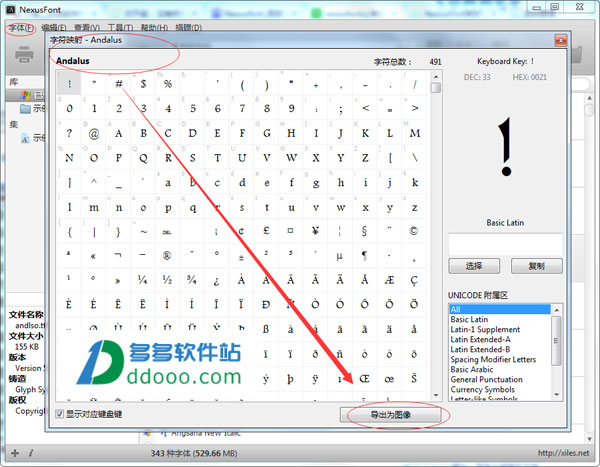Open the 帮助(H) help menu
Image resolution: width=600 pixels, height=467 pixels.
point(154,28)
